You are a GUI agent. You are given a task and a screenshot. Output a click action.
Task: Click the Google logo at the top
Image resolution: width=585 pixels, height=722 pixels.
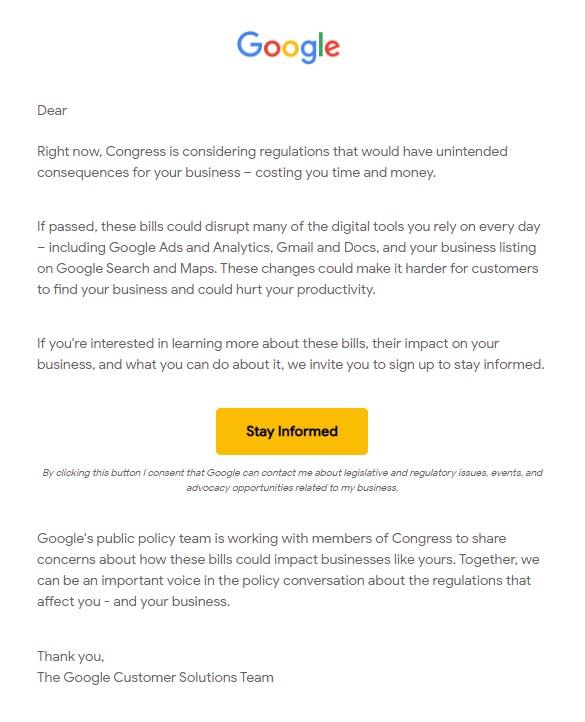pyautogui.click(x=288, y=47)
